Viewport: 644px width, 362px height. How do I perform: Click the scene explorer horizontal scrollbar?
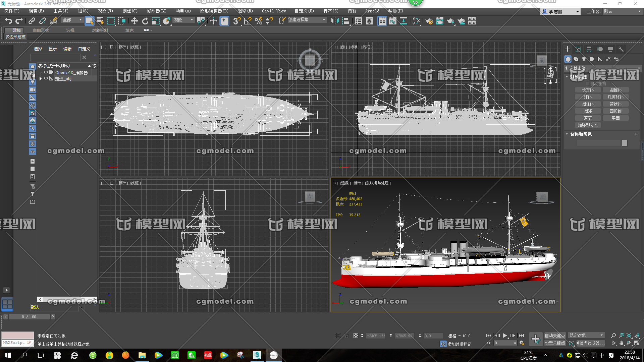67,299
